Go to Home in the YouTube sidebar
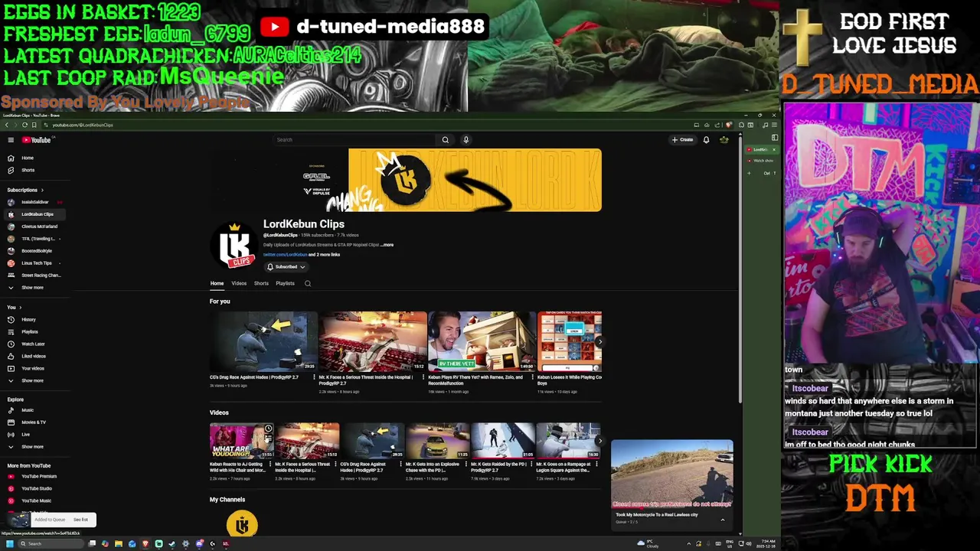The width and height of the screenshot is (980, 551). coord(34,158)
